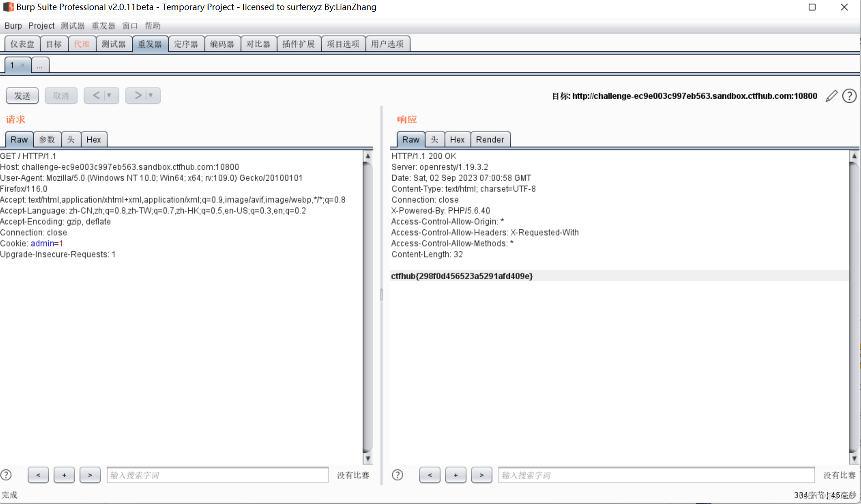Click the Upgrade-Insecure-Requests: 1 header line
861x504 pixels.
tap(58, 254)
